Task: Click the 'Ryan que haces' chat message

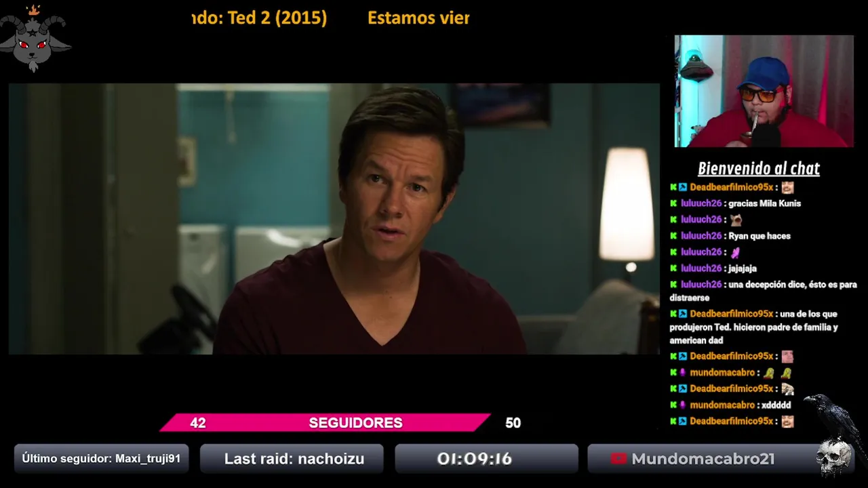Action: pos(759,236)
